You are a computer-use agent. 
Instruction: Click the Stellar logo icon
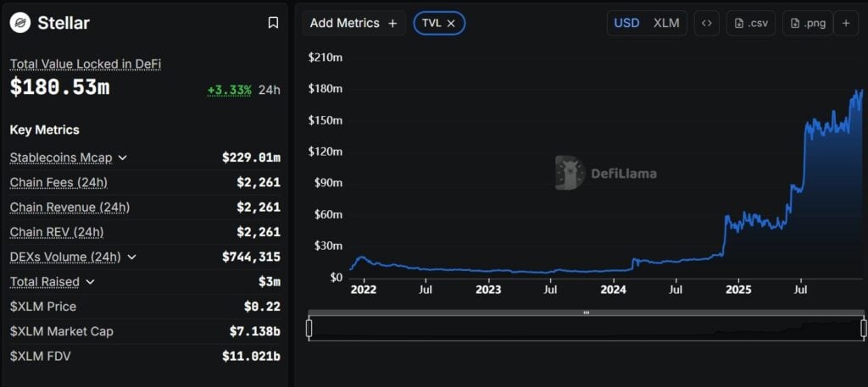(20, 23)
